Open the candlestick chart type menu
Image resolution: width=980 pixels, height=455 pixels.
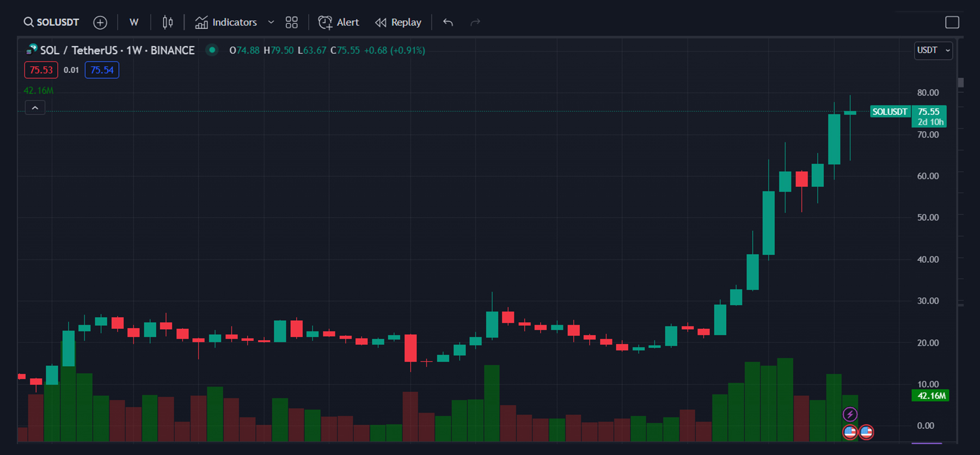point(168,22)
